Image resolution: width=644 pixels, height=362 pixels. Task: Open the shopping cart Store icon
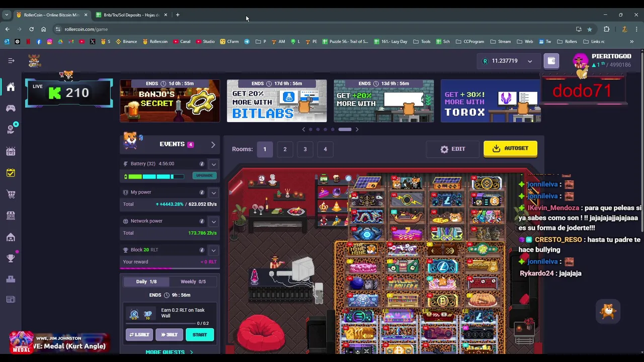(x=11, y=194)
